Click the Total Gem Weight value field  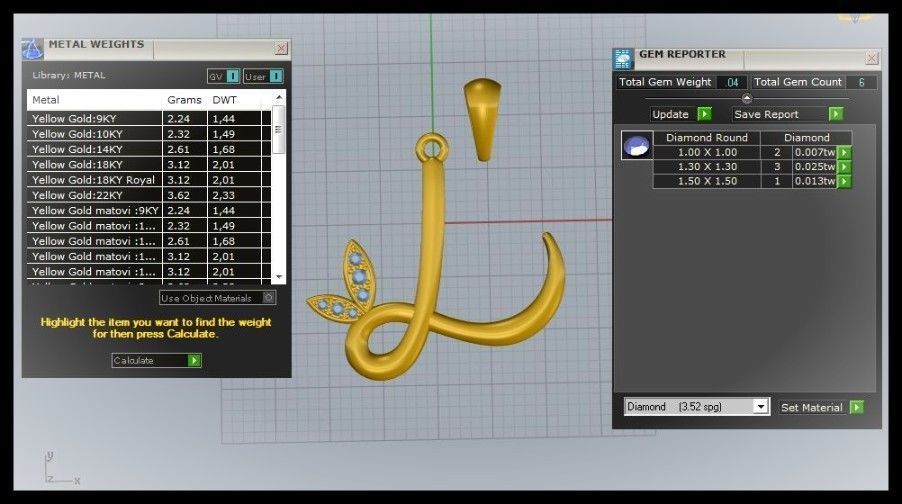(732, 82)
